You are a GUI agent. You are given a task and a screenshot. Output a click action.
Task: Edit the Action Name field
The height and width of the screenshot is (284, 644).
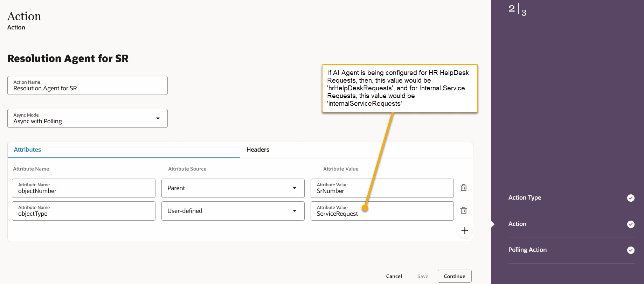click(x=88, y=85)
